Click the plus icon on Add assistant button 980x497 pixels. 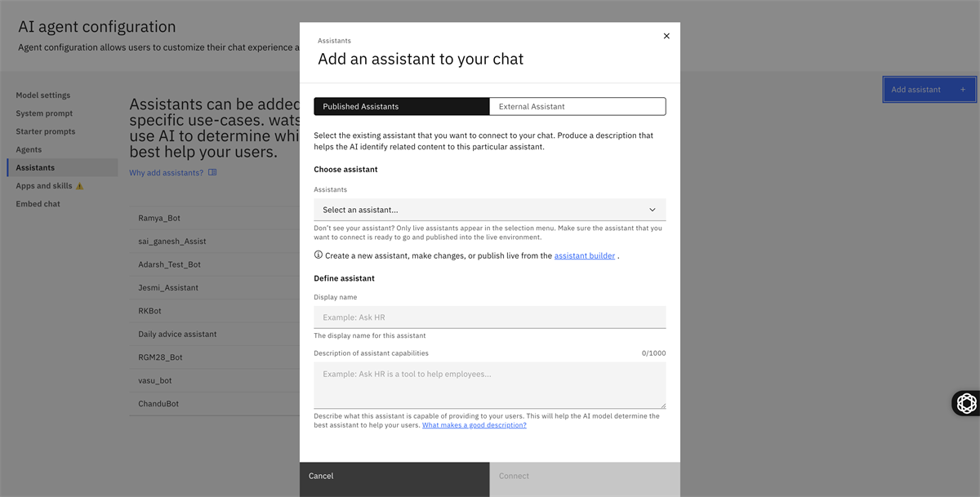[962, 90]
